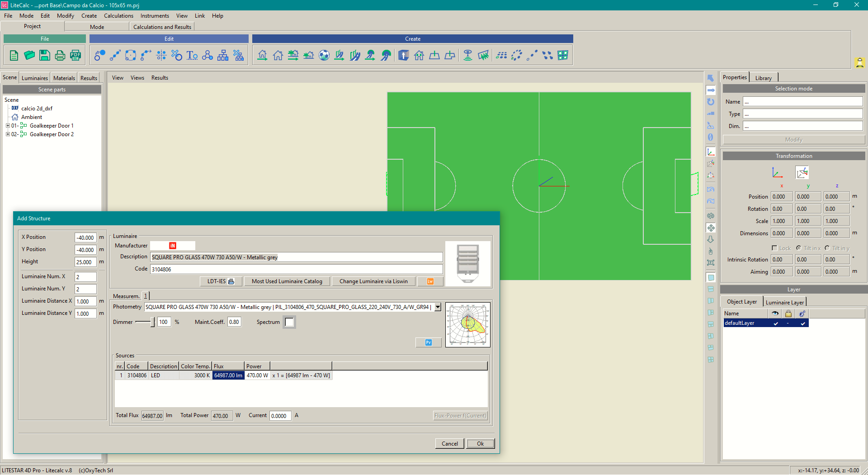
Task: Open the Results dropdown in viewport toolbar
Action: point(160,78)
